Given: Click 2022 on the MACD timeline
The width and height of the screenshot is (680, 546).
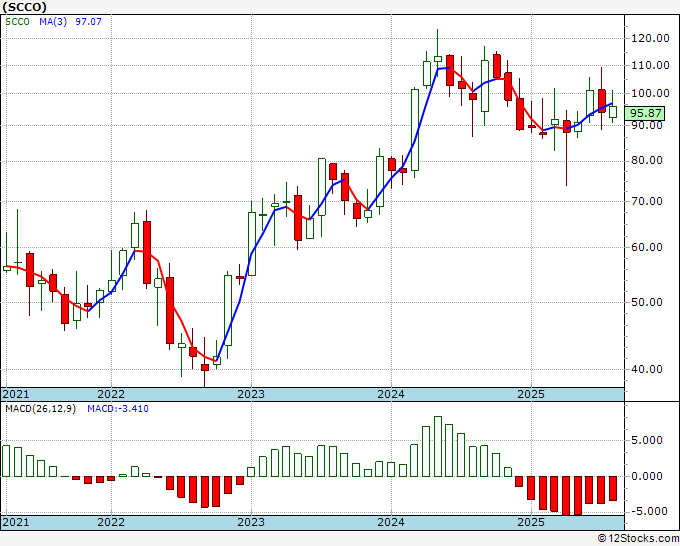Looking at the screenshot, I should (111, 522).
